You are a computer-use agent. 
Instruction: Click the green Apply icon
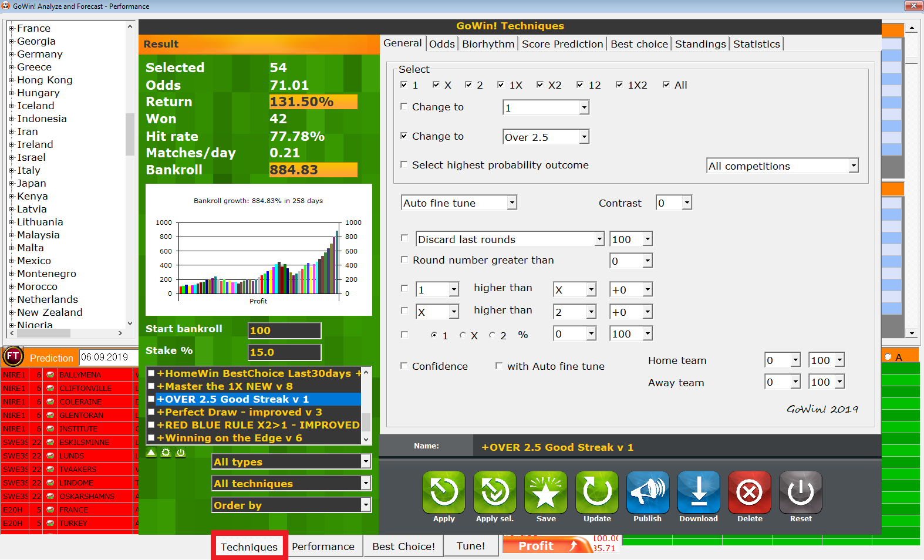click(x=444, y=492)
